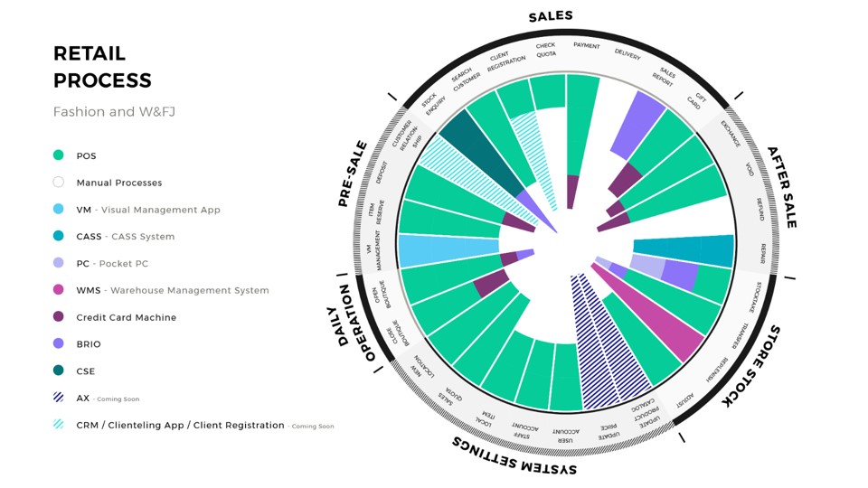Select the purple BRIO legend dot
Image resolution: width=868 pixels, height=488 pixels.
tap(59, 344)
